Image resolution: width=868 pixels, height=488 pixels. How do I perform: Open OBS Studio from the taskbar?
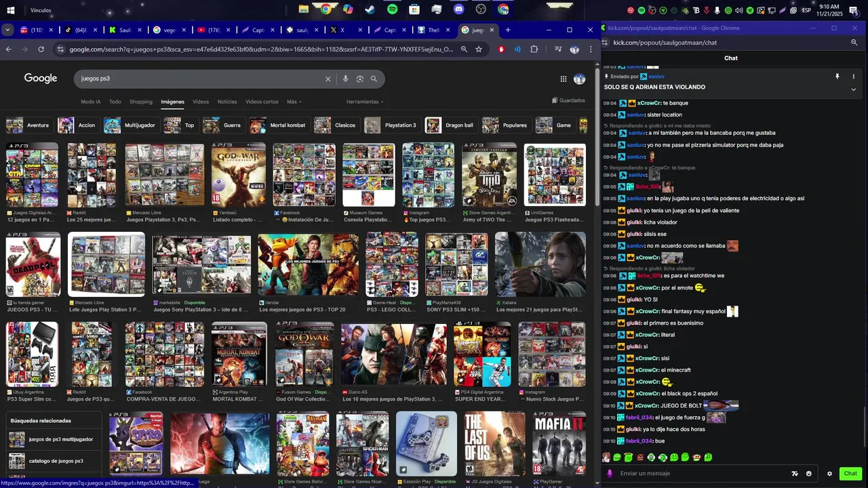(x=481, y=9)
